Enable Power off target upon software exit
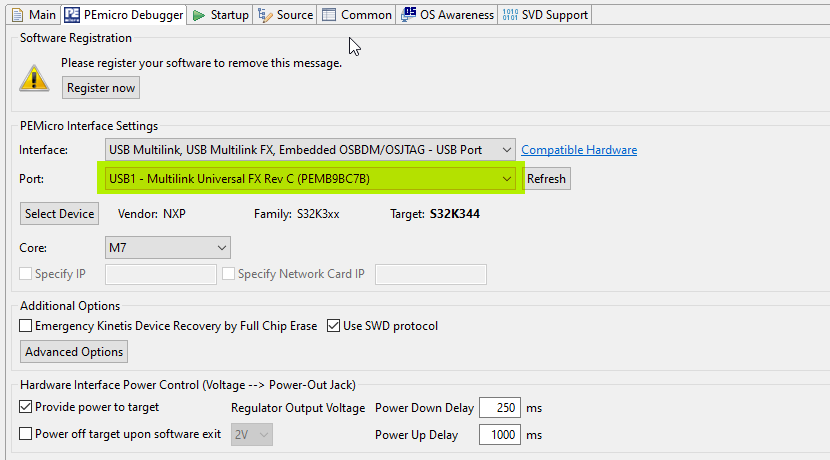 [x=25, y=434]
